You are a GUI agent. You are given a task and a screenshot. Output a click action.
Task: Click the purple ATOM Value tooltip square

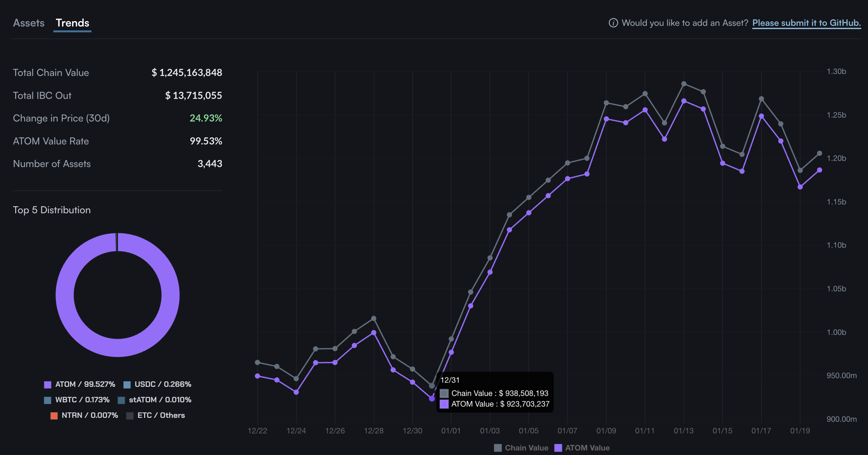[444, 404]
